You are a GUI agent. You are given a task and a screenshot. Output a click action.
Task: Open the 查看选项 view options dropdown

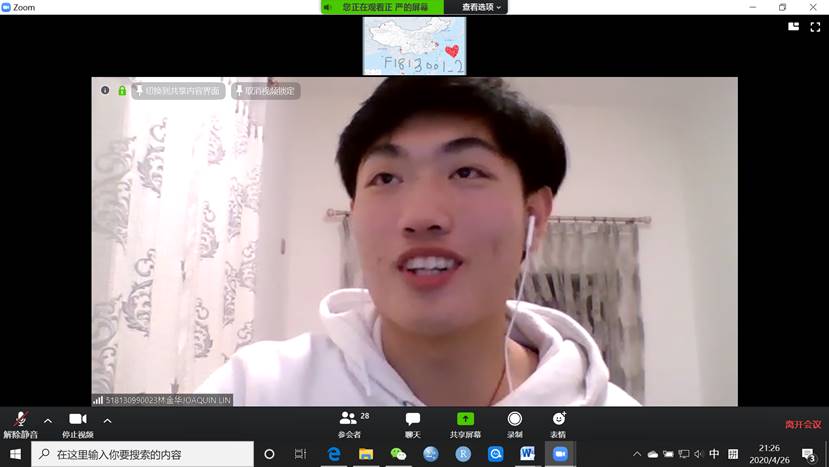pyautogui.click(x=483, y=7)
